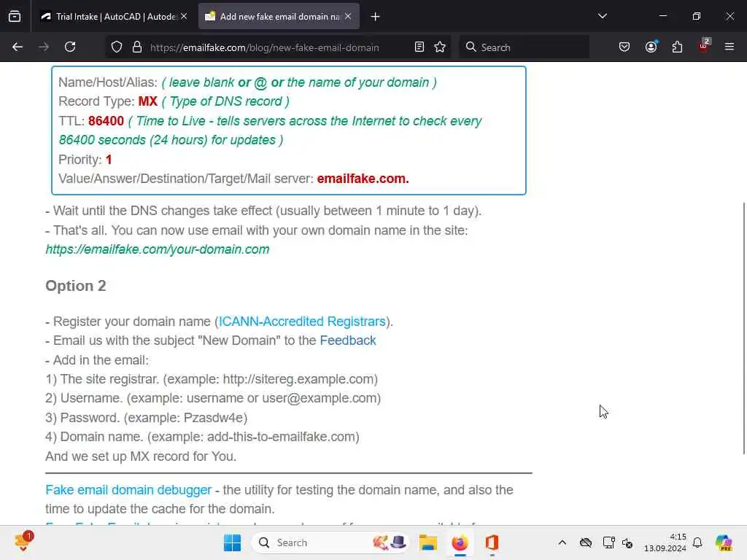Switch to the Trial Intake AutoCAD tab
Screen dimensions: 747x560
[x=114, y=16]
